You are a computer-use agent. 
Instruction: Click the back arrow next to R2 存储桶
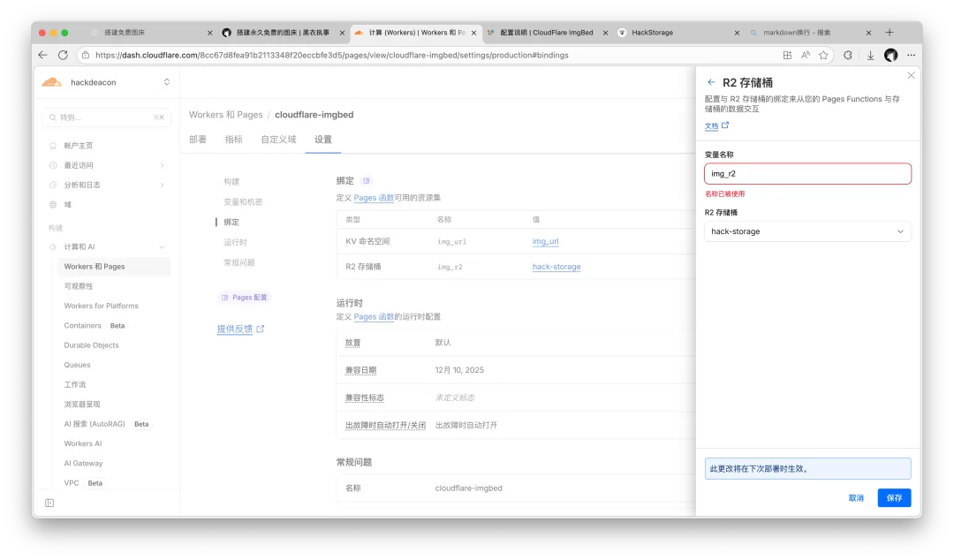(x=711, y=82)
